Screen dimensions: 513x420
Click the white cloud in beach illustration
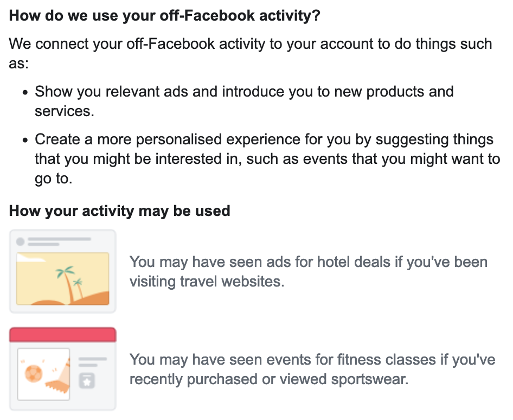click(x=31, y=258)
